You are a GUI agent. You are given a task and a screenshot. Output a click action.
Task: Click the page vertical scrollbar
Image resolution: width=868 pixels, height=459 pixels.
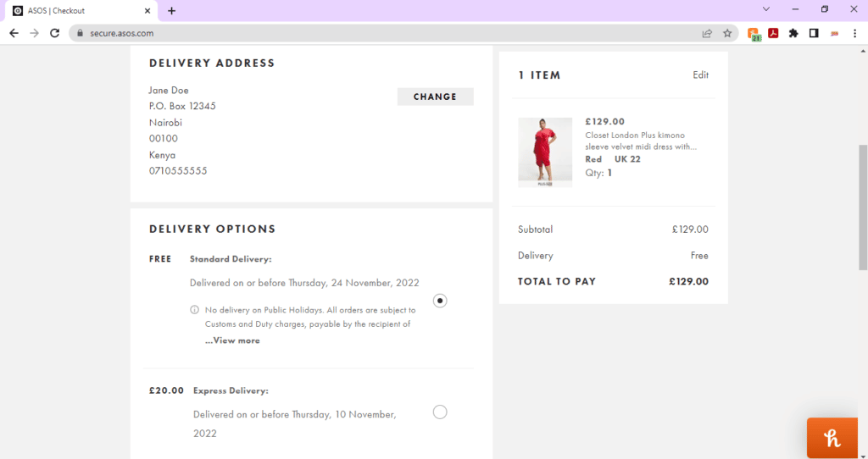863,207
